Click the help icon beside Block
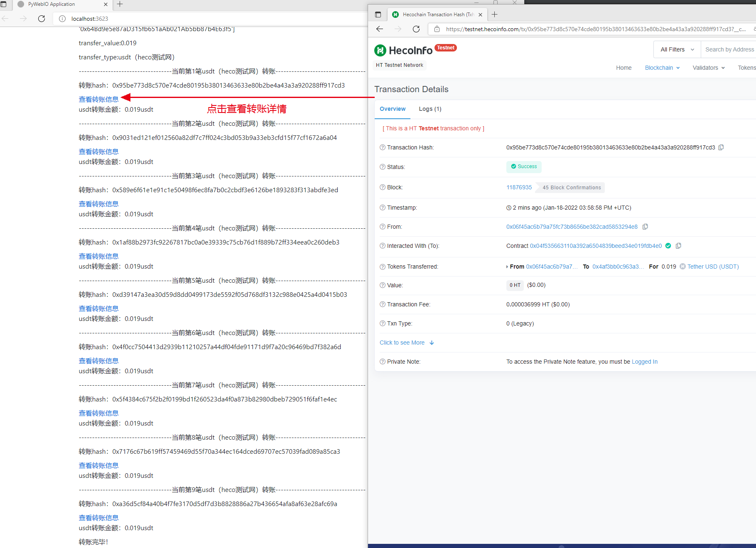The height and width of the screenshot is (548, 756). [382, 187]
